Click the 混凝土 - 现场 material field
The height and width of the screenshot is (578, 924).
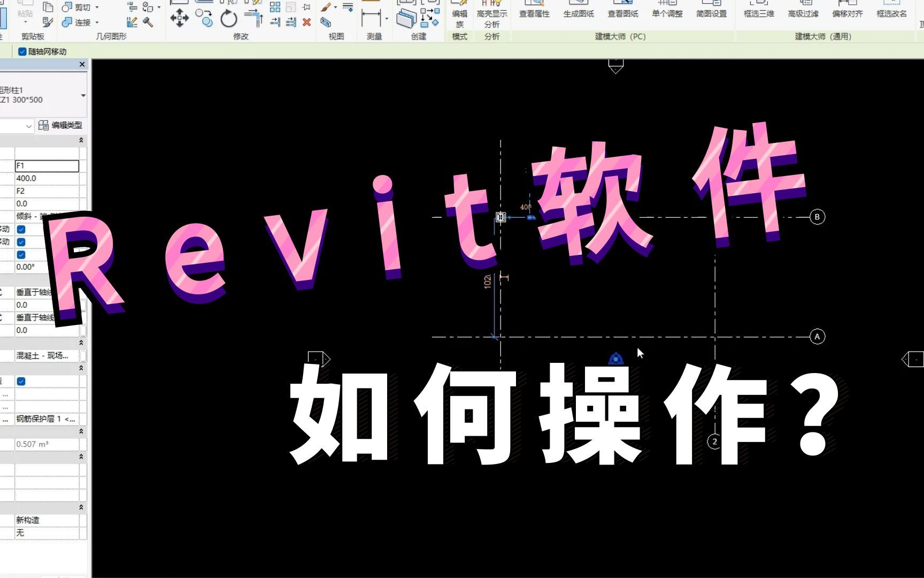tap(47, 356)
